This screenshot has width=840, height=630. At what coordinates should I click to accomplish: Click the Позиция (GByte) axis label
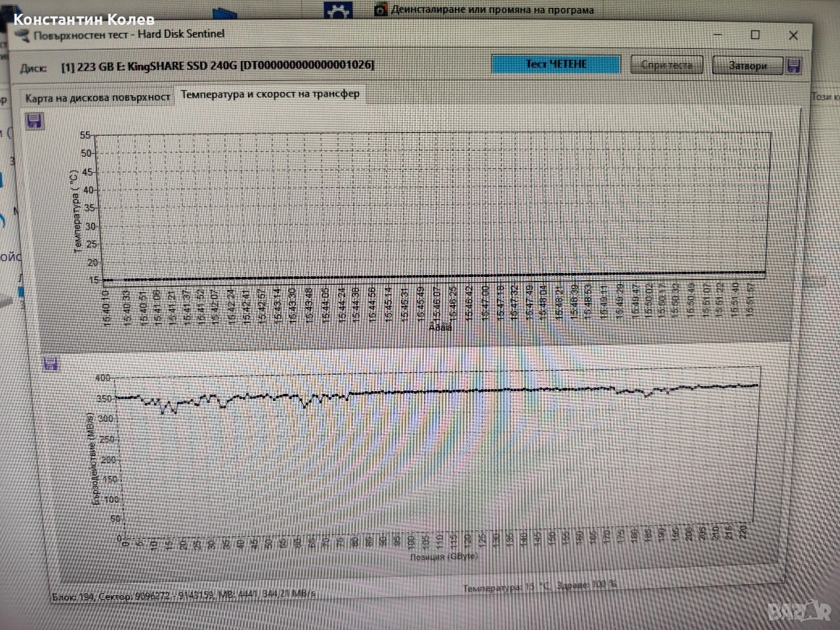[444, 556]
